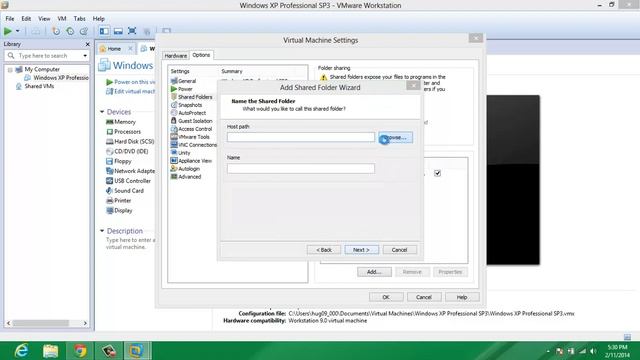Select Windows XP Professional in Library tree
The image size is (640, 360).
coord(57,78)
